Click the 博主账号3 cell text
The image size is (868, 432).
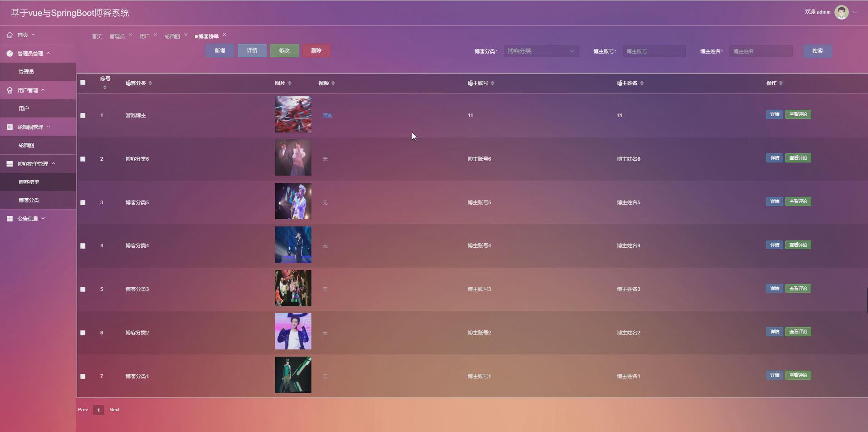click(x=479, y=289)
